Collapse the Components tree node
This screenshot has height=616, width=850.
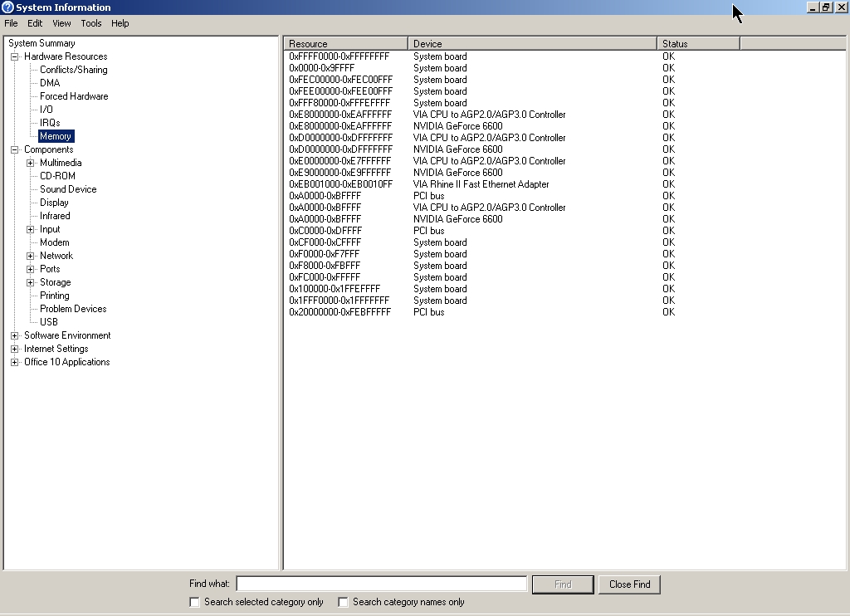(15, 149)
